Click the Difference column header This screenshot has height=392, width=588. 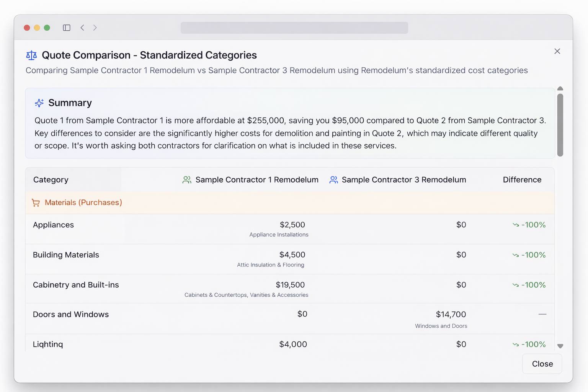coord(522,180)
